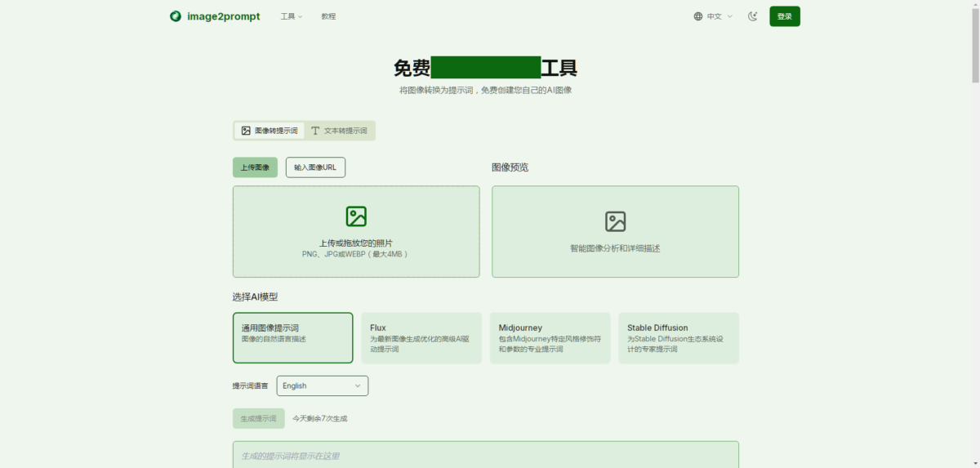Toggle dark mode with the moon icon

(753, 16)
